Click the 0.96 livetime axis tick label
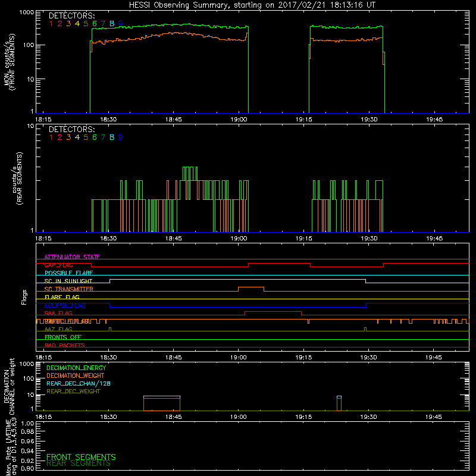Viewport: 476px width, 476px height. pos(27,441)
